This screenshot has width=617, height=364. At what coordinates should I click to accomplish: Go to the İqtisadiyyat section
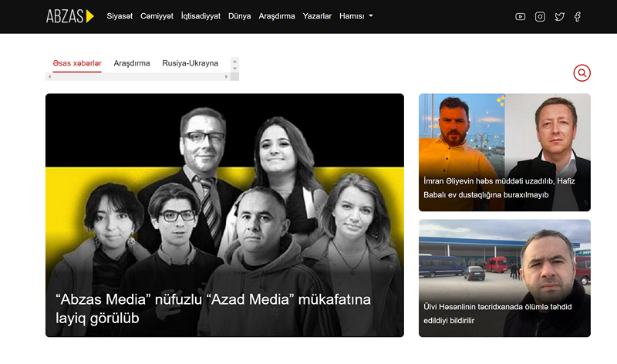201,16
